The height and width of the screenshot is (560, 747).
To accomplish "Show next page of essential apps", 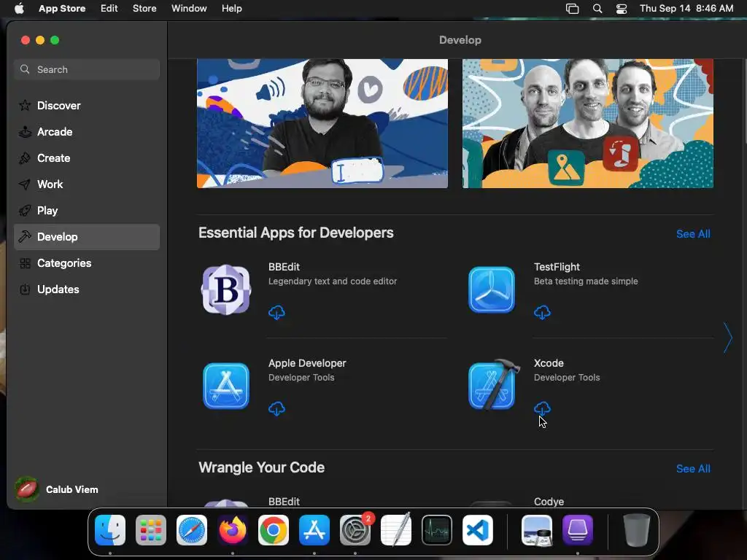I will tap(727, 338).
